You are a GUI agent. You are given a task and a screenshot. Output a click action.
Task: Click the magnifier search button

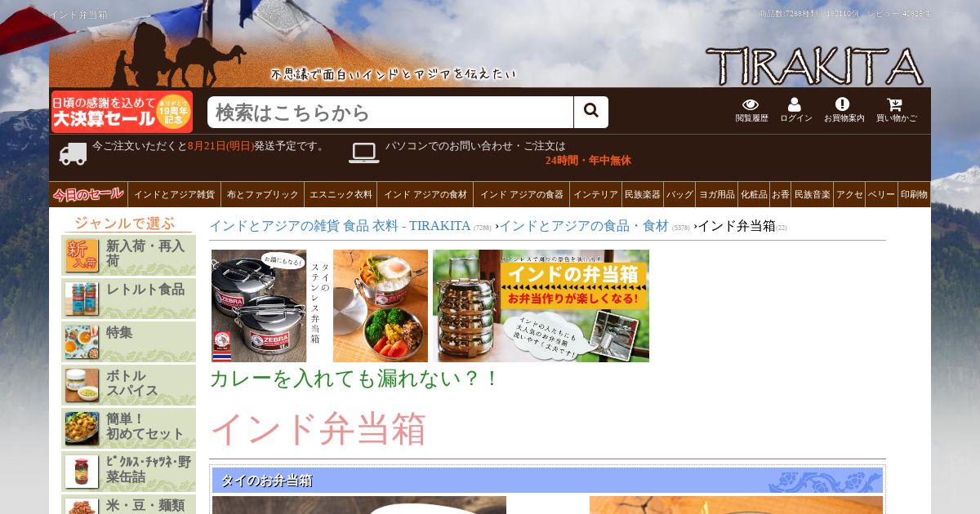coord(590,112)
